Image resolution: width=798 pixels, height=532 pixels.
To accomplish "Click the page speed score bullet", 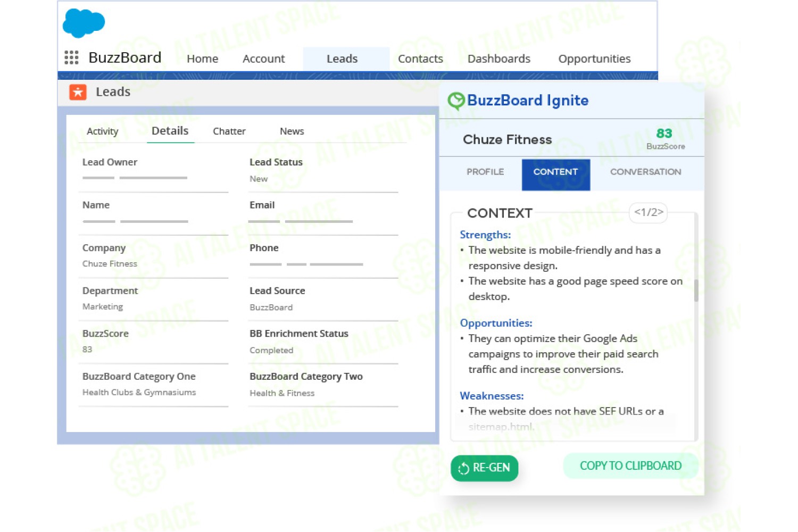I will (575, 289).
